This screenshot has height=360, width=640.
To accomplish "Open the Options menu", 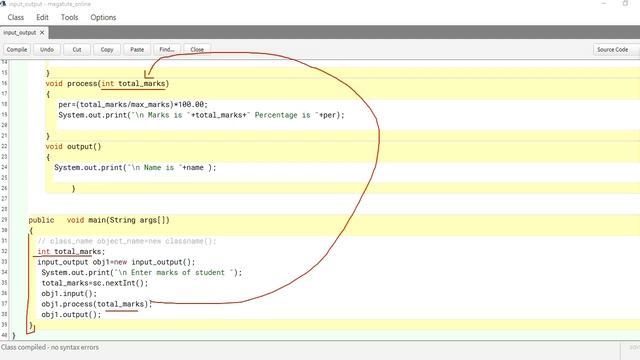I will (103, 18).
